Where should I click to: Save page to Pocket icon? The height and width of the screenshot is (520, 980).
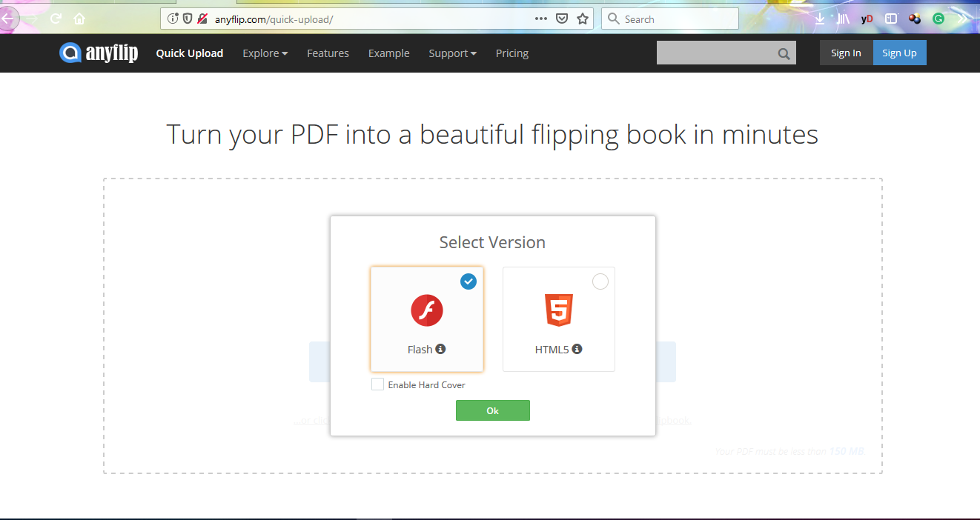(563, 19)
